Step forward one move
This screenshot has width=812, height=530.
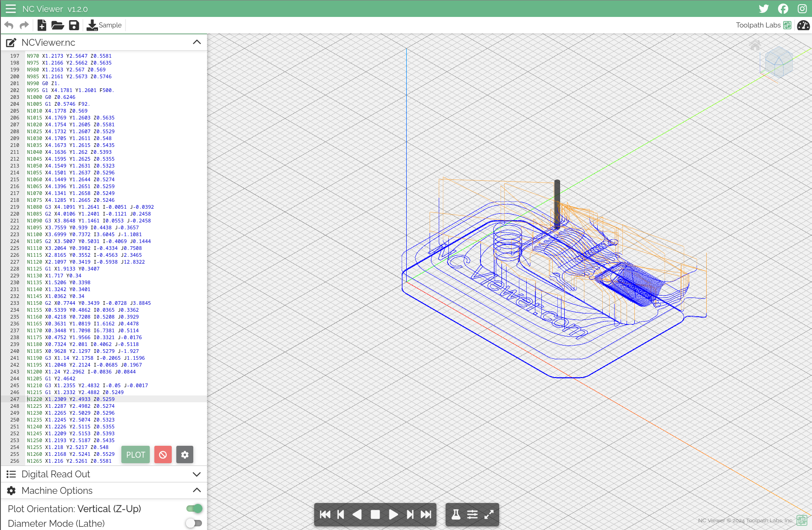(410, 514)
